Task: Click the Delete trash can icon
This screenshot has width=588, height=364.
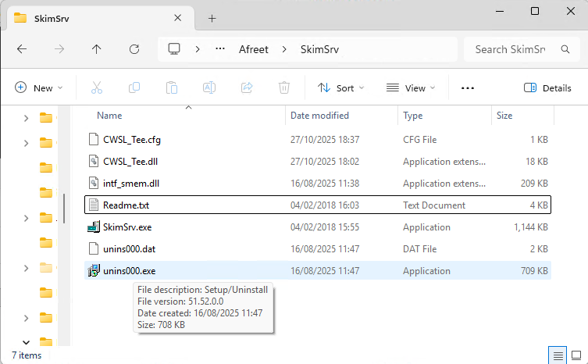Action: (285, 88)
